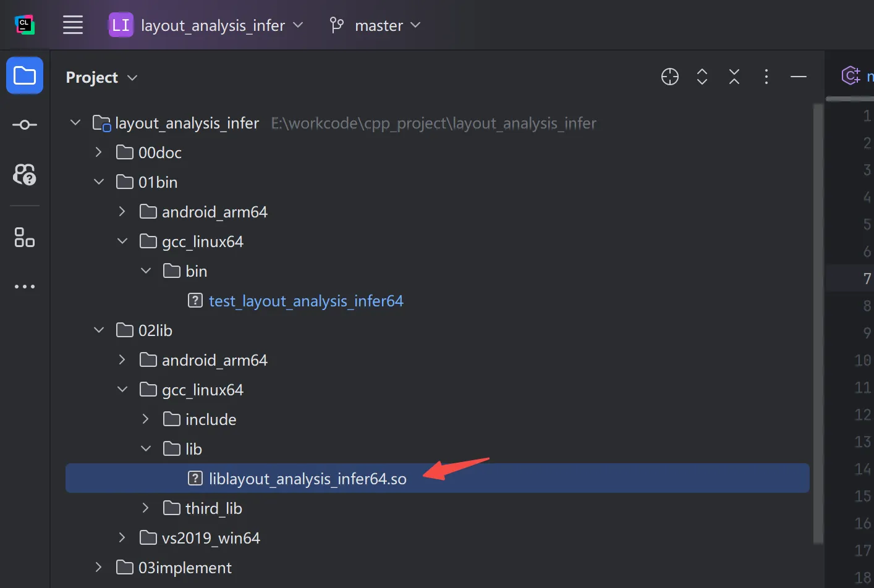Screen dimensions: 874x588
Task: Expand all nodes in Project tree
Action: (x=702, y=77)
